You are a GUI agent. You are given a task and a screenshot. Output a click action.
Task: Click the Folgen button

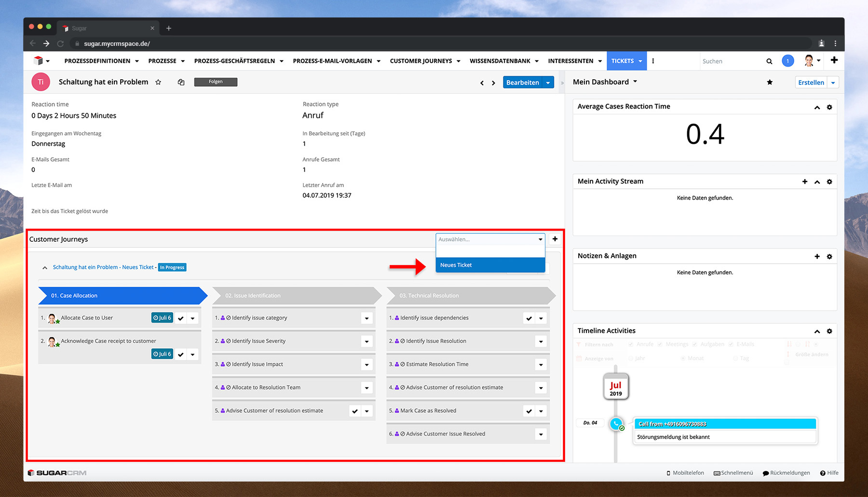pos(216,82)
